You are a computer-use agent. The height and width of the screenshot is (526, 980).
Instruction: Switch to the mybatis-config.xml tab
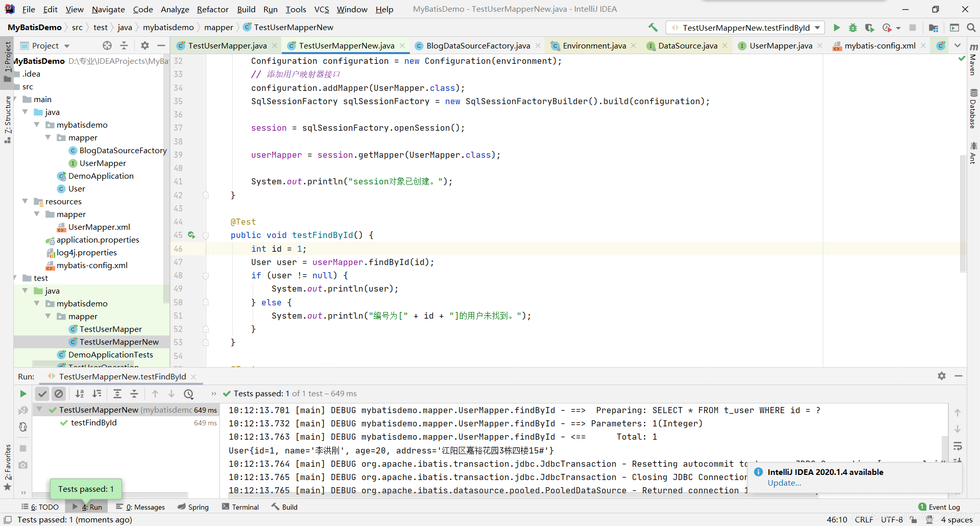pos(880,45)
